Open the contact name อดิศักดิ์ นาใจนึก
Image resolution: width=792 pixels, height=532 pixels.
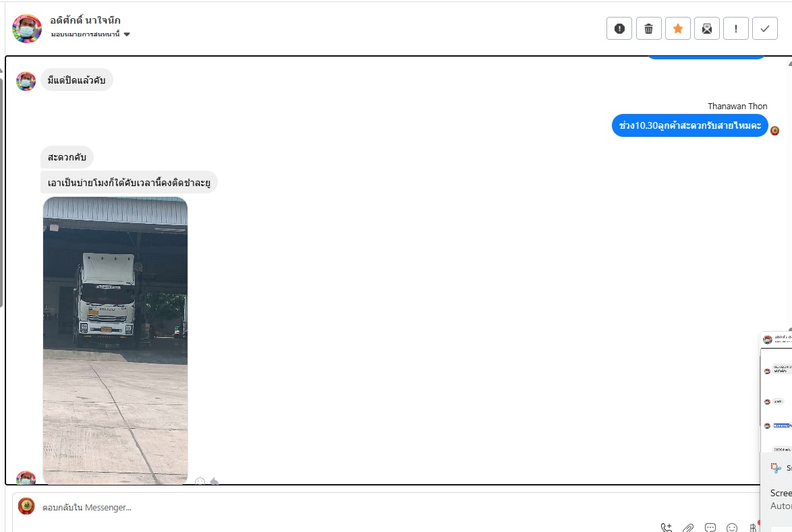coord(85,20)
